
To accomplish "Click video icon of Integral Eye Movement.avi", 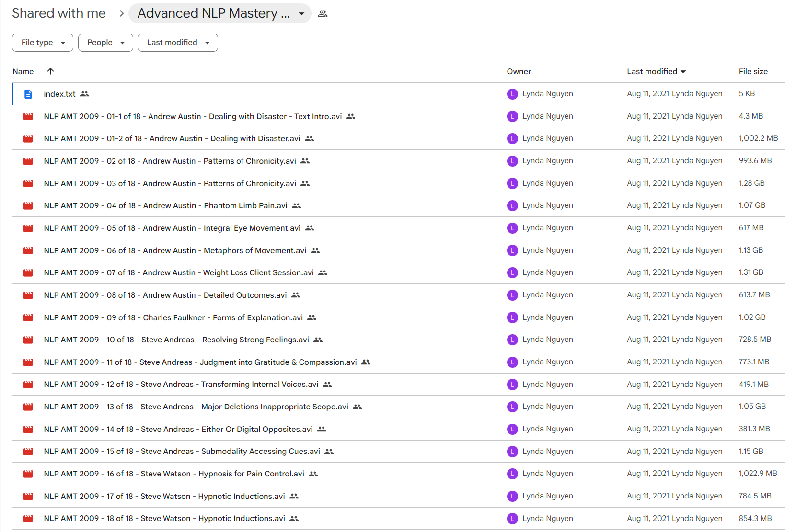I will [x=28, y=228].
